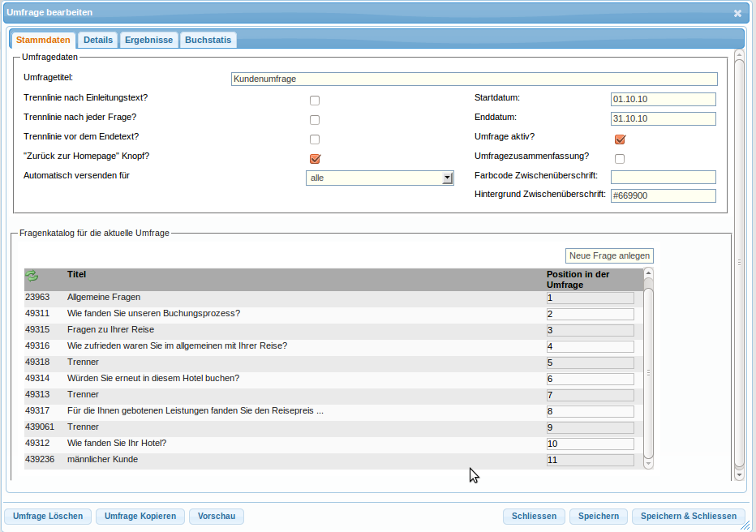Toggle the Zurück zur Homepage Knopf checkbox

click(x=316, y=159)
